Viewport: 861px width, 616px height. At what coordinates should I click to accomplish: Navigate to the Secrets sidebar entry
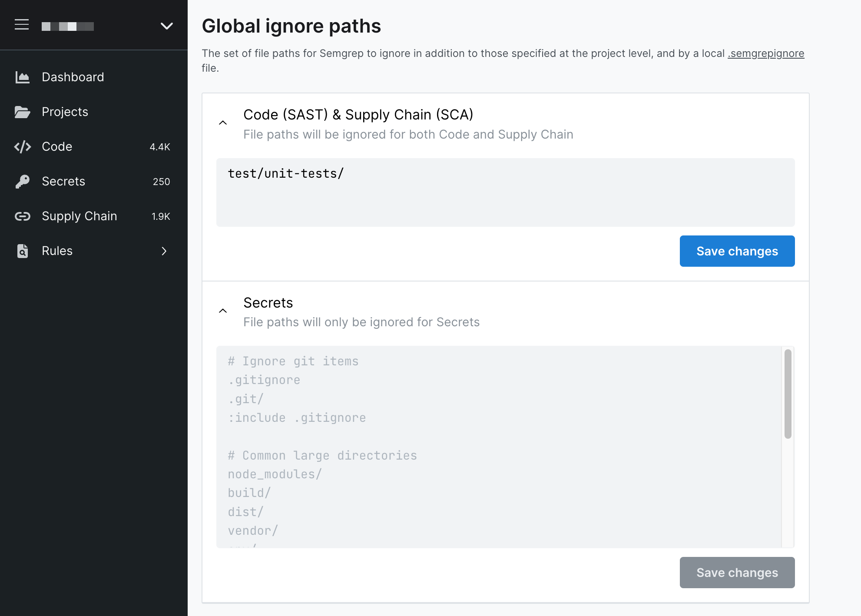tap(63, 181)
